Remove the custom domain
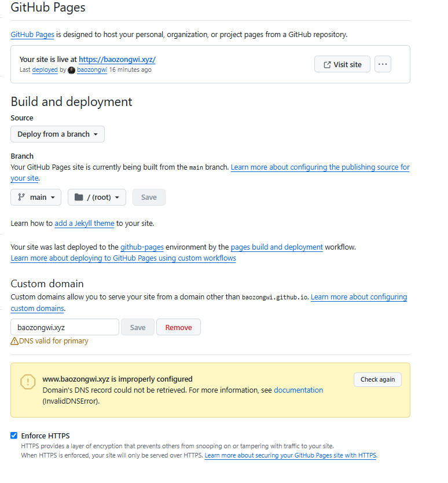Viewport: 448px width, 483px height. point(179,327)
